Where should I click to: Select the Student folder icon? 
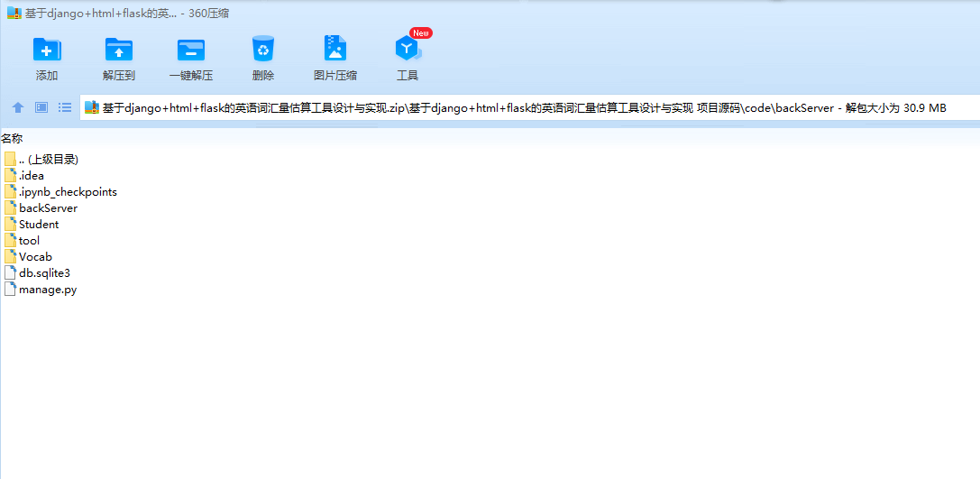coord(10,224)
